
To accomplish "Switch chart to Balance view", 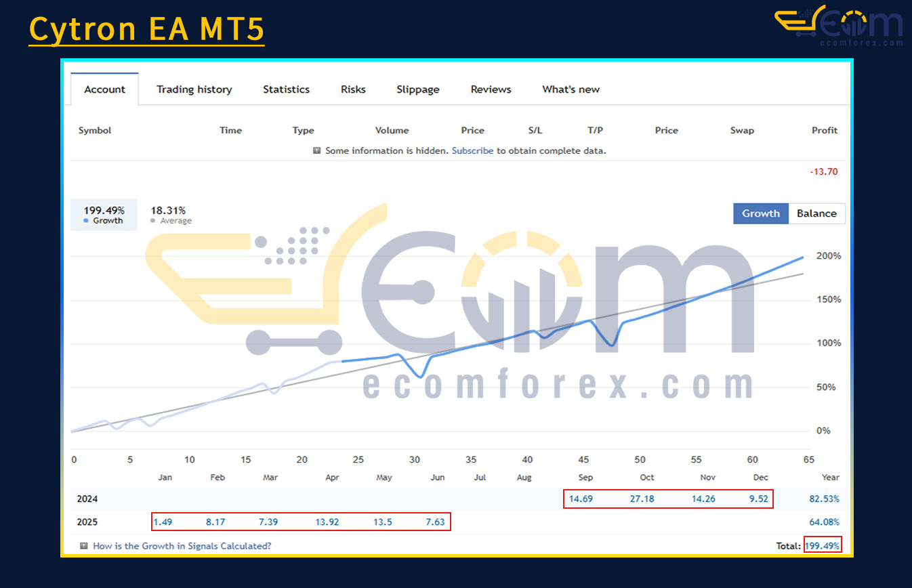I will 816,213.
